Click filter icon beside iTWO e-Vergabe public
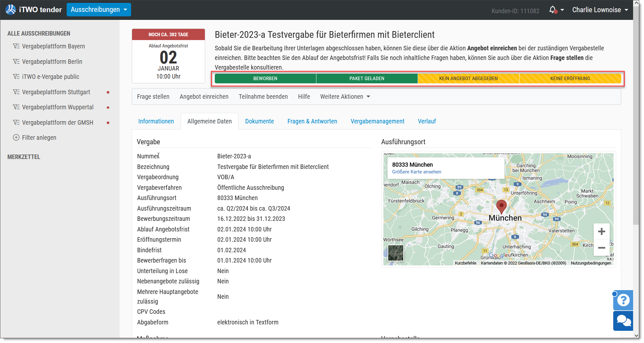This screenshot has height=343, width=644. [16, 77]
